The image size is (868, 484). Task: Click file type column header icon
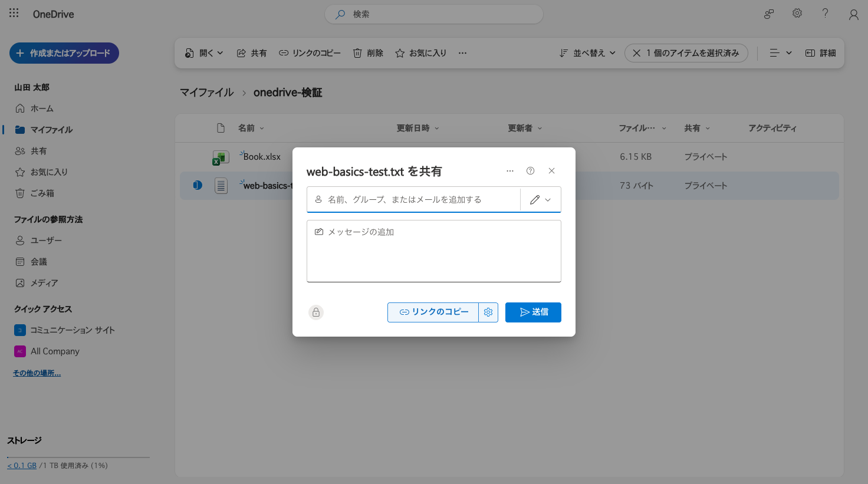click(221, 128)
